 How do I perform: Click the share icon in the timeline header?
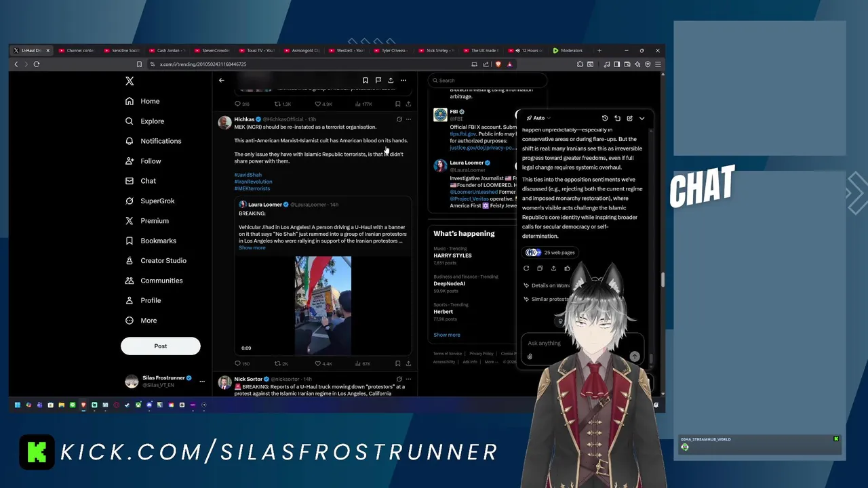(x=391, y=80)
